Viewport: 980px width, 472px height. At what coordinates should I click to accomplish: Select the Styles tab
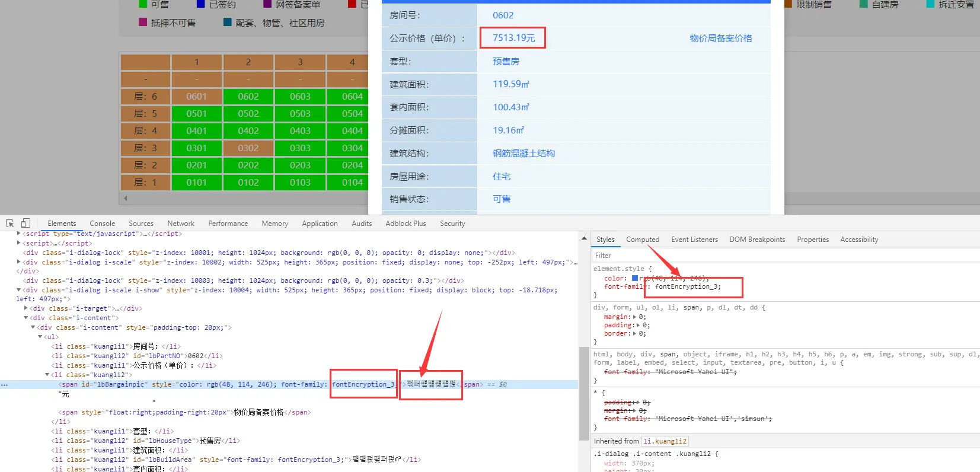605,240
